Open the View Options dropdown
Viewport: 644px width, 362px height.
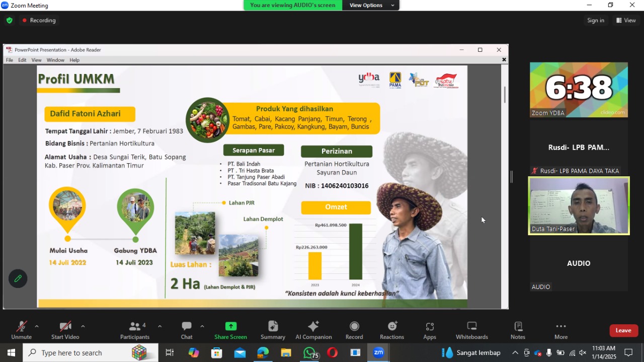pyautogui.click(x=370, y=5)
